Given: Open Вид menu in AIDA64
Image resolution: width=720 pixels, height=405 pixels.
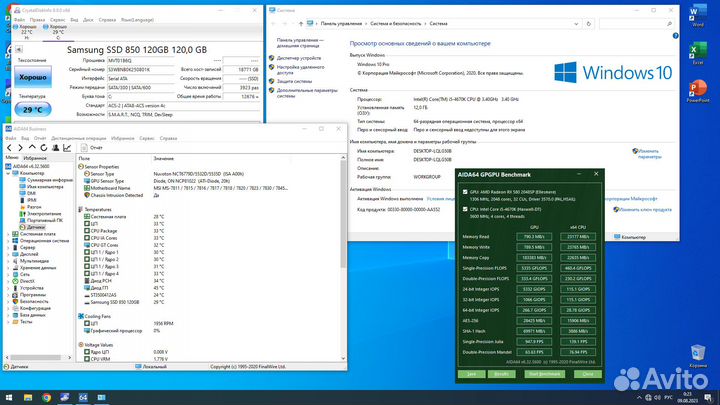Looking at the screenshot, I should pyautogui.click(x=25, y=138).
